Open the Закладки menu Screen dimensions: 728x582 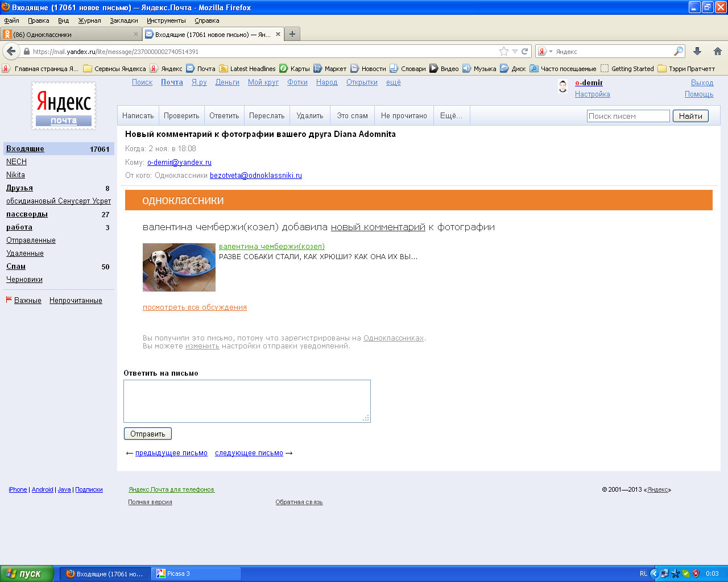124,20
